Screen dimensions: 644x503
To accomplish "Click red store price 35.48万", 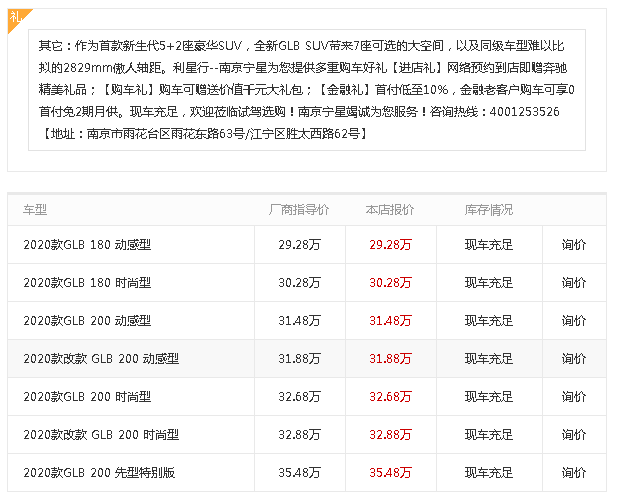I will pyautogui.click(x=390, y=473).
